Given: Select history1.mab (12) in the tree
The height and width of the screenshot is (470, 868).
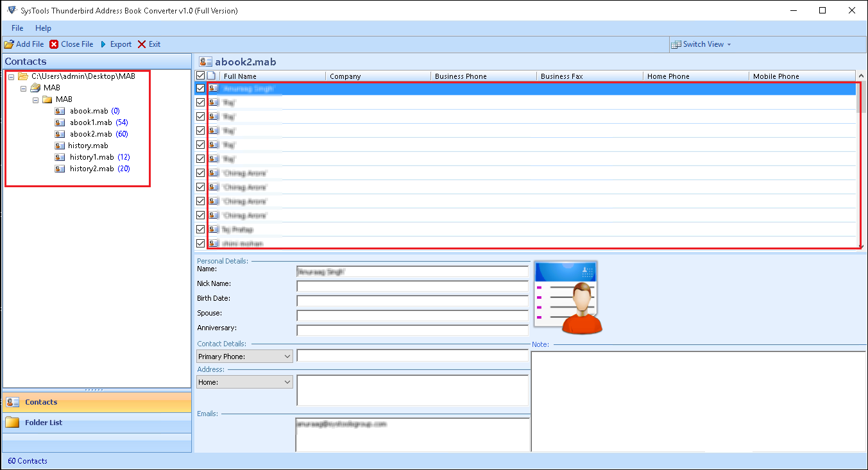Looking at the screenshot, I should pyautogui.click(x=99, y=157).
